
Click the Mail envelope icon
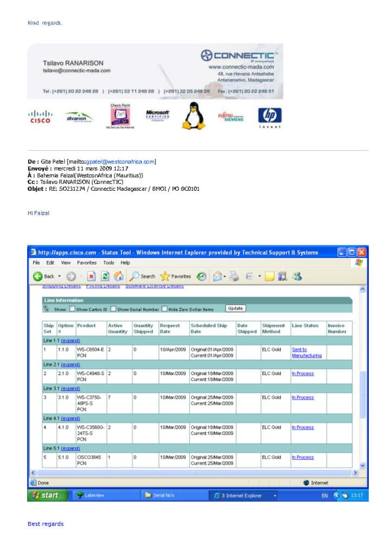tap(217, 277)
